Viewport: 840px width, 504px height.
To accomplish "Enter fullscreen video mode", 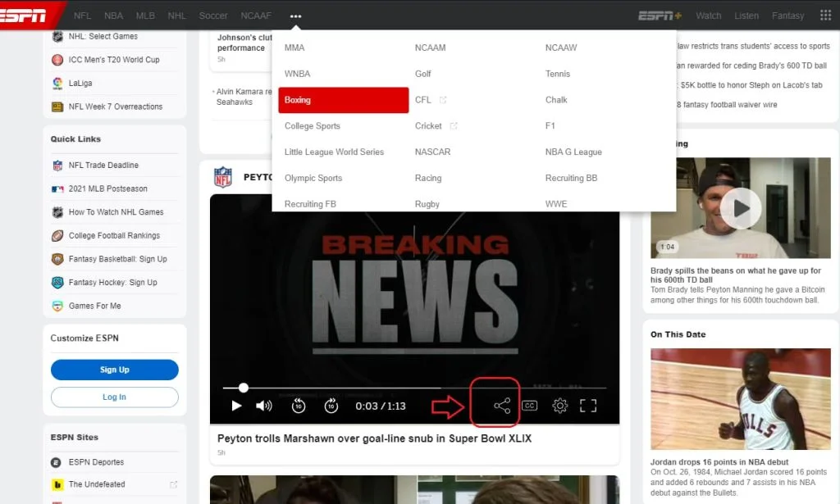I will point(588,406).
